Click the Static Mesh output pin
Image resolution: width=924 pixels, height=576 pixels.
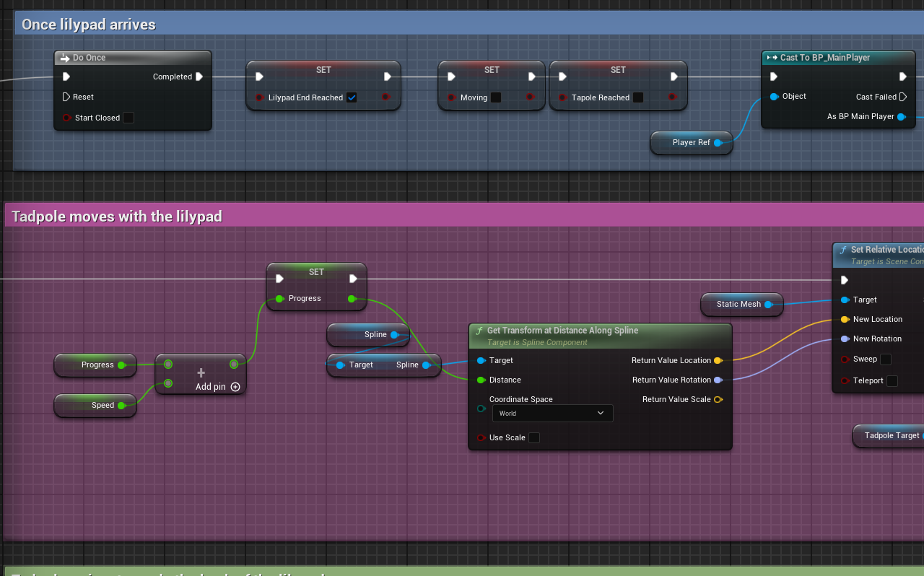tap(769, 305)
